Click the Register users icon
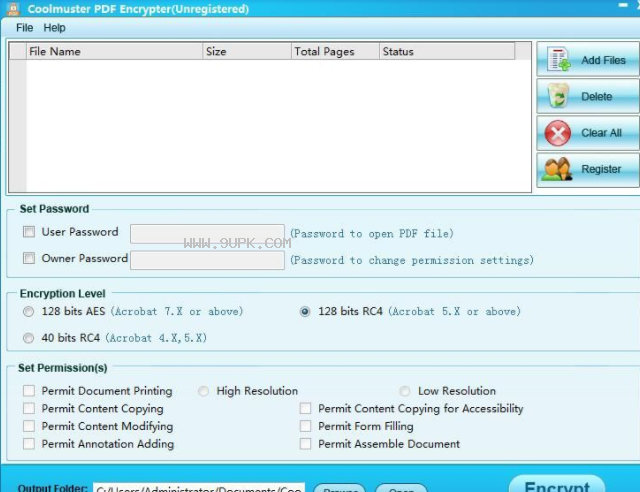Viewport: 640px width, 492px height. [557, 169]
